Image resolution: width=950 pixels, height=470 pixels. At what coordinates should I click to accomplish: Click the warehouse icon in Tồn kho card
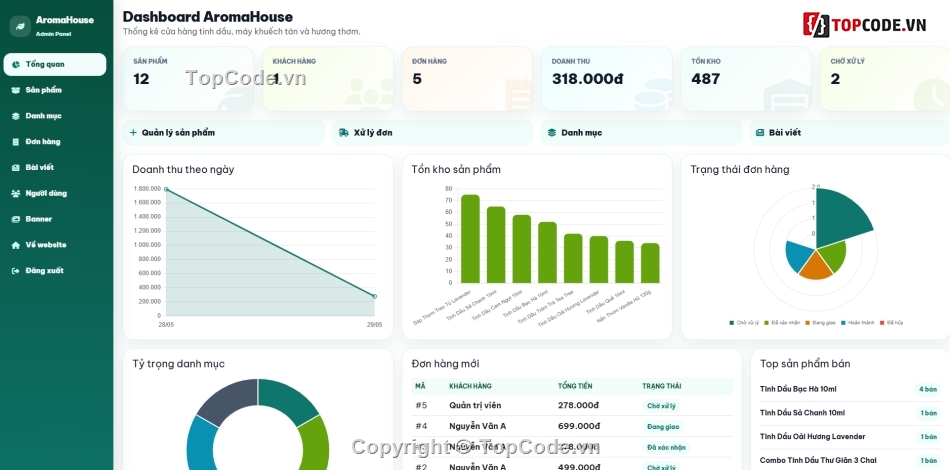[787, 94]
